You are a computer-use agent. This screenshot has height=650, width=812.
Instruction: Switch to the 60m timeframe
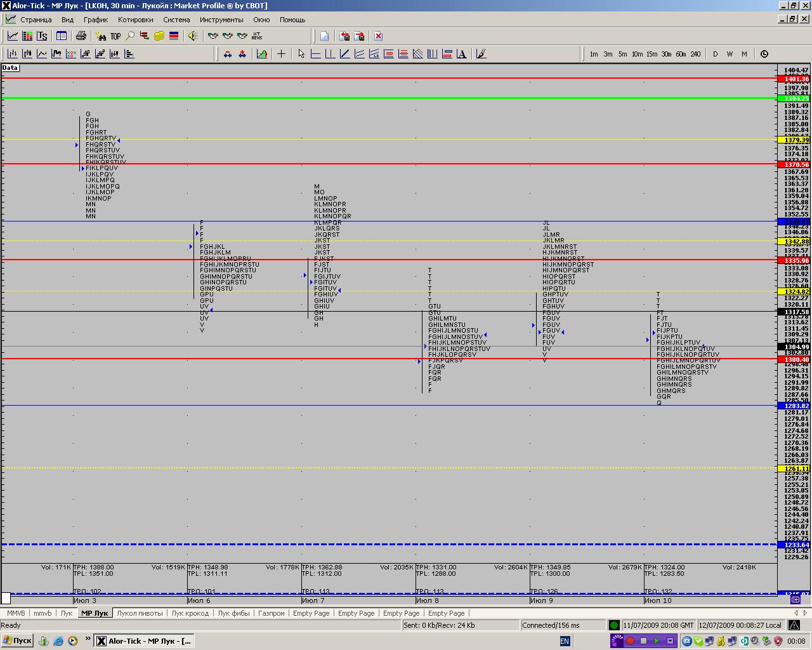(681, 54)
